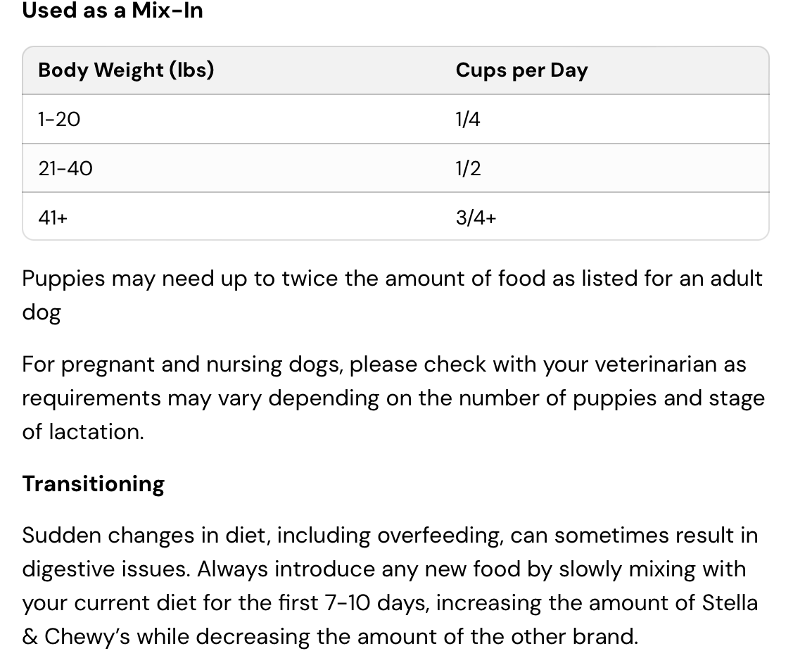The height and width of the screenshot is (670, 812).
Task: Click the "1/4" cups value cell
Action: pyautogui.click(x=468, y=120)
